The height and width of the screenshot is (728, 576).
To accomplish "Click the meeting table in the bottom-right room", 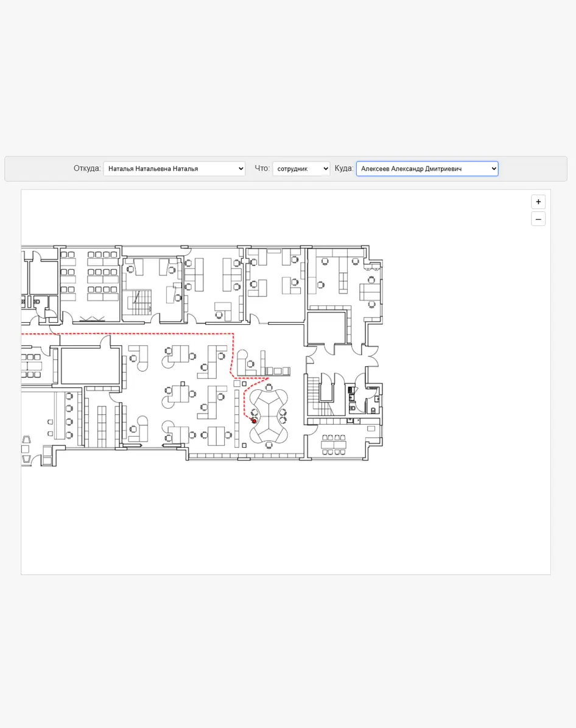I will click(334, 444).
